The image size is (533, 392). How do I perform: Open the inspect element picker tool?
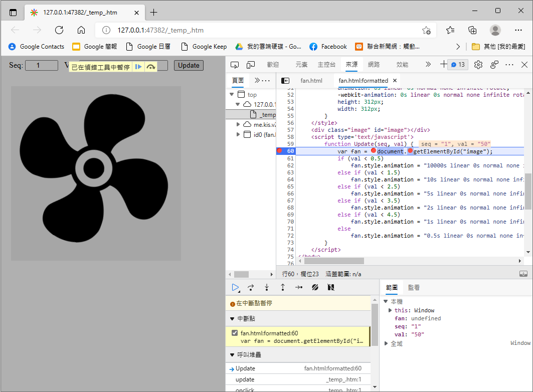[235, 65]
